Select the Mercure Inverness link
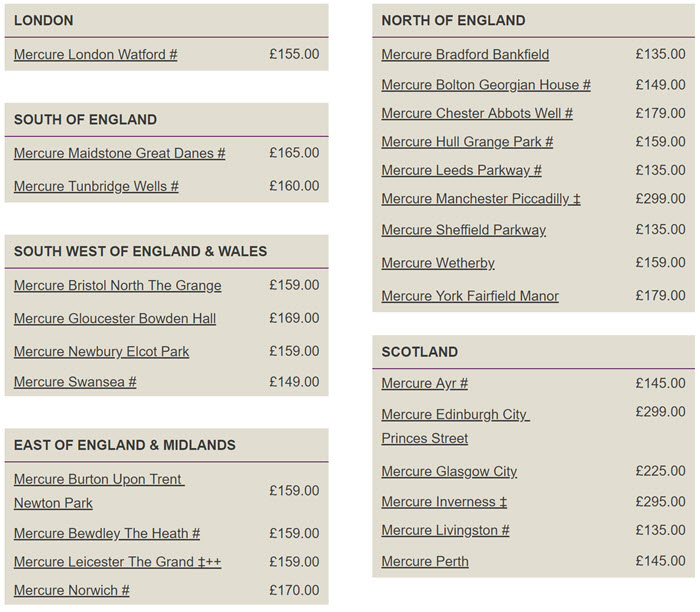The width and height of the screenshot is (700, 612). [x=444, y=502]
